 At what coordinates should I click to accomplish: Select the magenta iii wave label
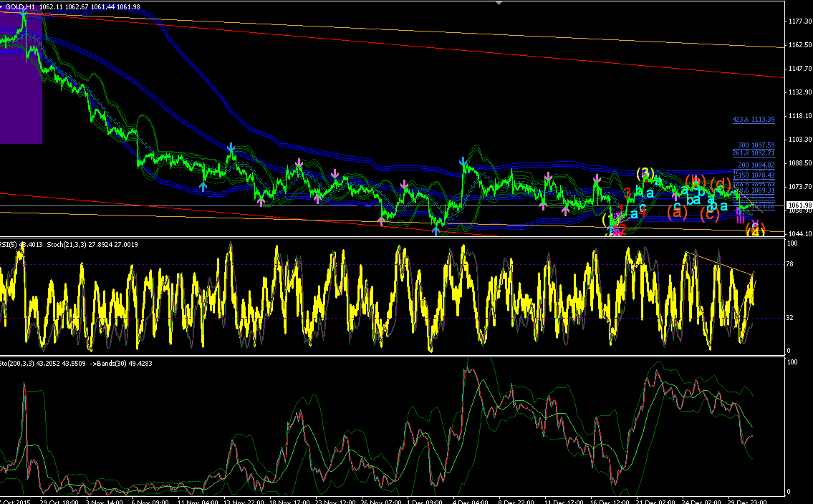pyautogui.click(x=741, y=218)
